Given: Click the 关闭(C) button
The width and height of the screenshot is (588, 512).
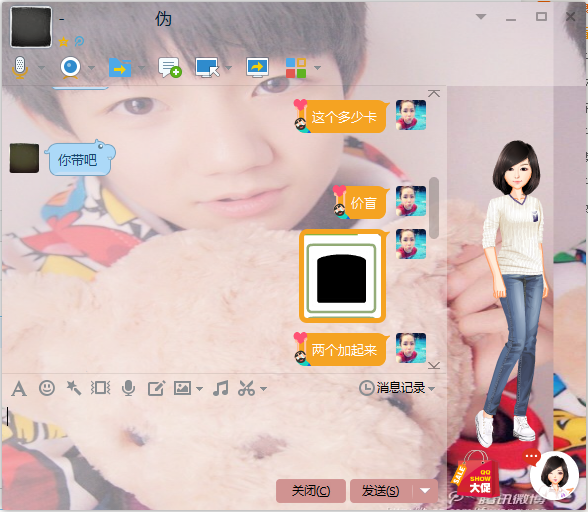Looking at the screenshot, I should click(311, 491).
